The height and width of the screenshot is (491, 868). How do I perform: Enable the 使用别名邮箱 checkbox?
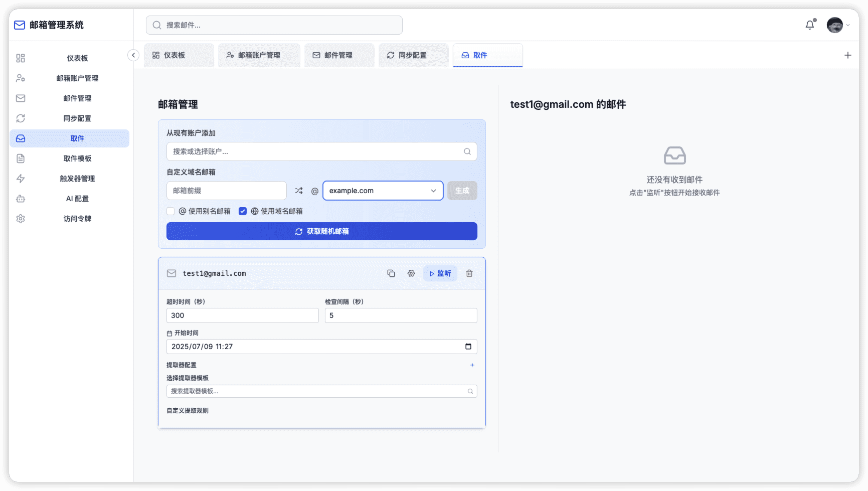[x=170, y=211]
